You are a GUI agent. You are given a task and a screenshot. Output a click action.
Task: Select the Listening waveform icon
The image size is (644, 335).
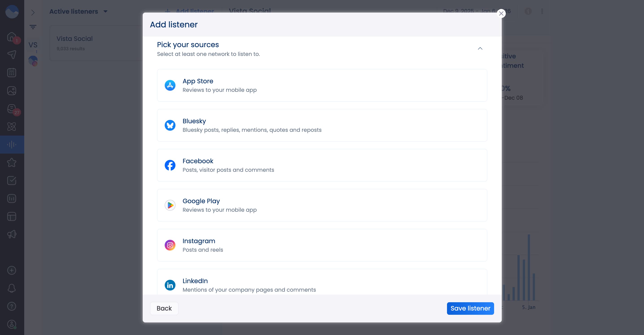click(x=11, y=144)
